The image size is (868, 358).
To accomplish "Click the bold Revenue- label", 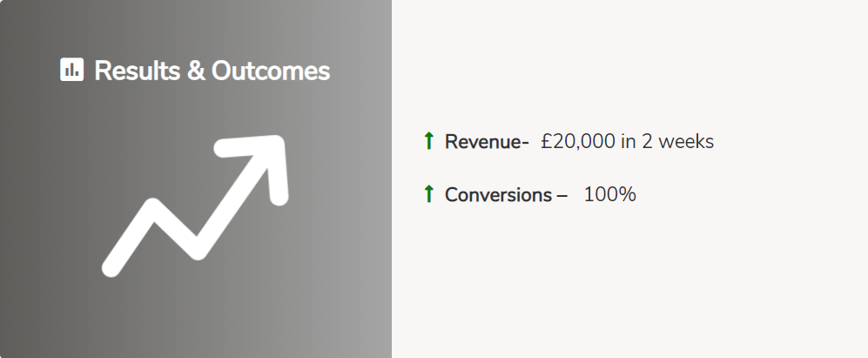I will tap(487, 141).
